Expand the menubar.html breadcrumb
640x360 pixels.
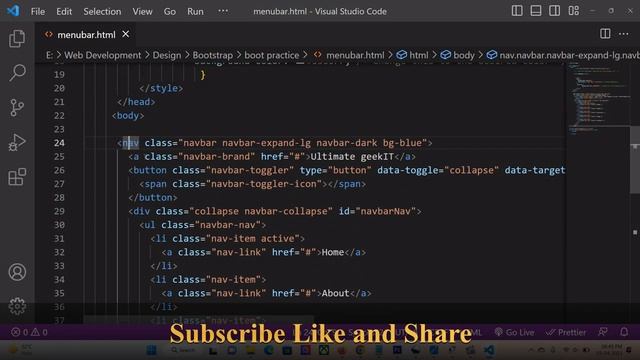[355, 55]
